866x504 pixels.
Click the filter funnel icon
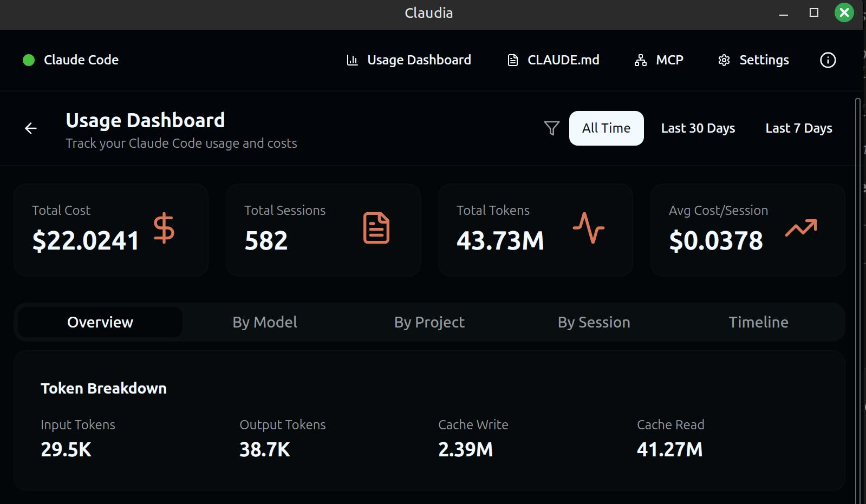tap(551, 128)
